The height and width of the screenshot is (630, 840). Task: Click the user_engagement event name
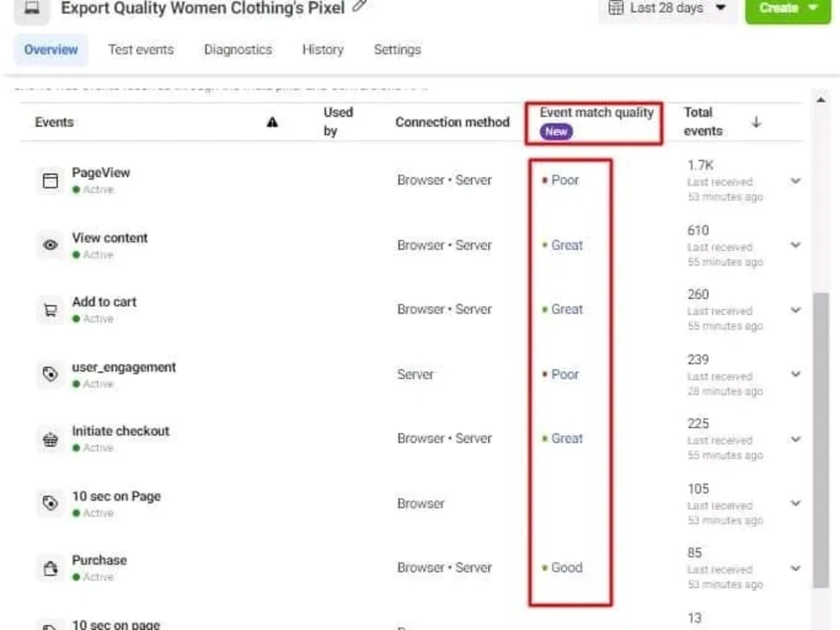pos(123,368)
